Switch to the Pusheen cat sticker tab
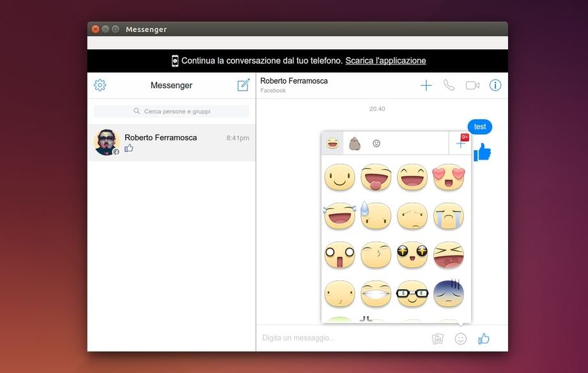 pyautogui.click(x=354, y=144)
